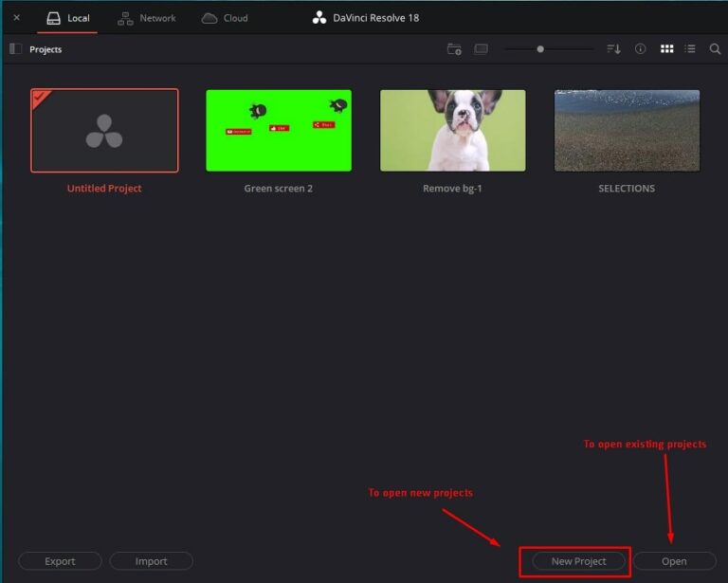Click the Open button

tap(674, 561)
